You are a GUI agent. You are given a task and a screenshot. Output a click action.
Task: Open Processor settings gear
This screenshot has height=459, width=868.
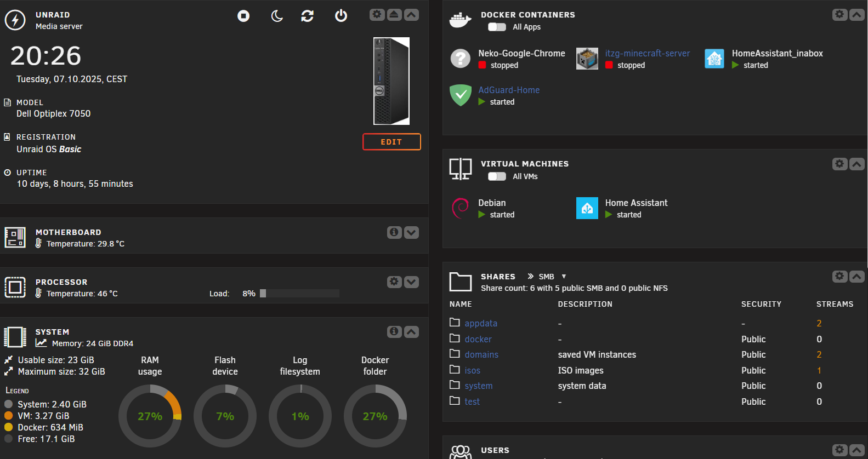click(x=394, y=282)
